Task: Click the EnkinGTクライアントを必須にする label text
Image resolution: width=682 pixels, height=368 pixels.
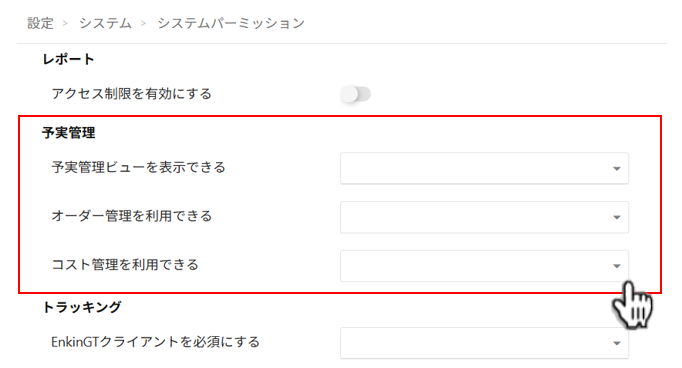Action: click(155, 342)
